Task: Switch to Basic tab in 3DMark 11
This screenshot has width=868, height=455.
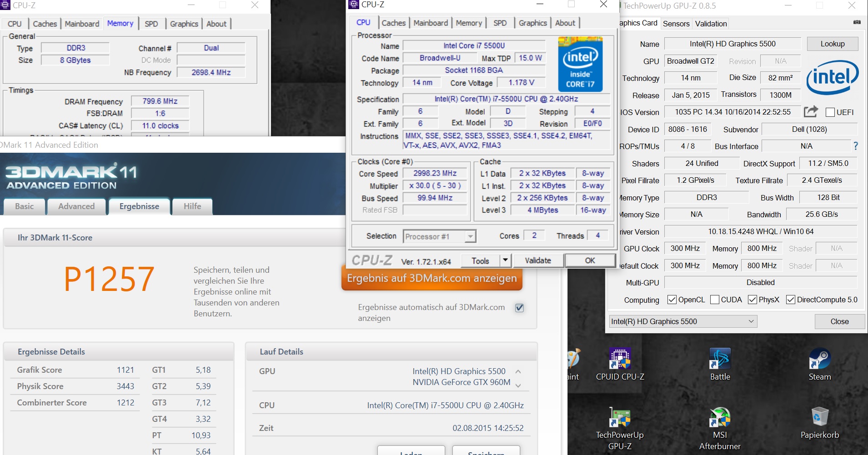Action: (25, 206)
